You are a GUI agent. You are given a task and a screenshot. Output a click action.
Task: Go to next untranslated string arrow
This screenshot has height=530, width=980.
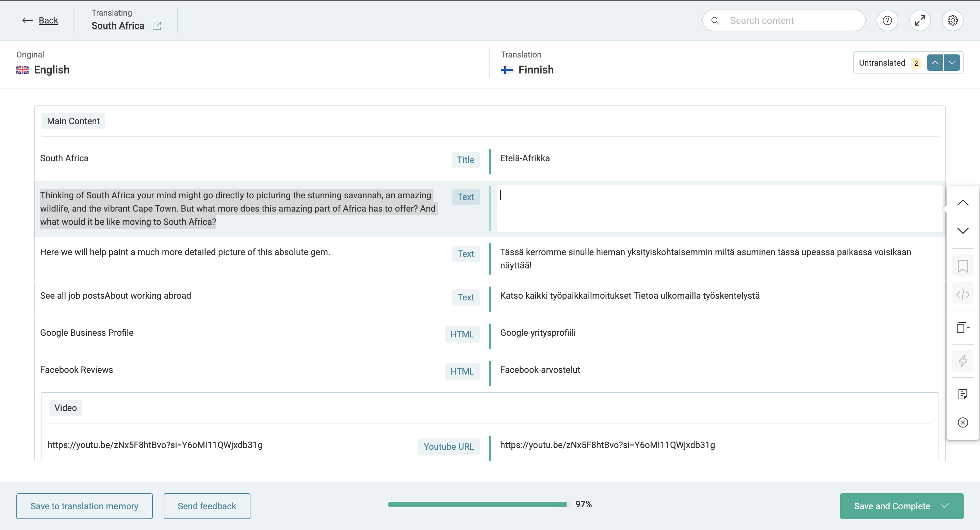pyautogui.click(x=952, y=63)
